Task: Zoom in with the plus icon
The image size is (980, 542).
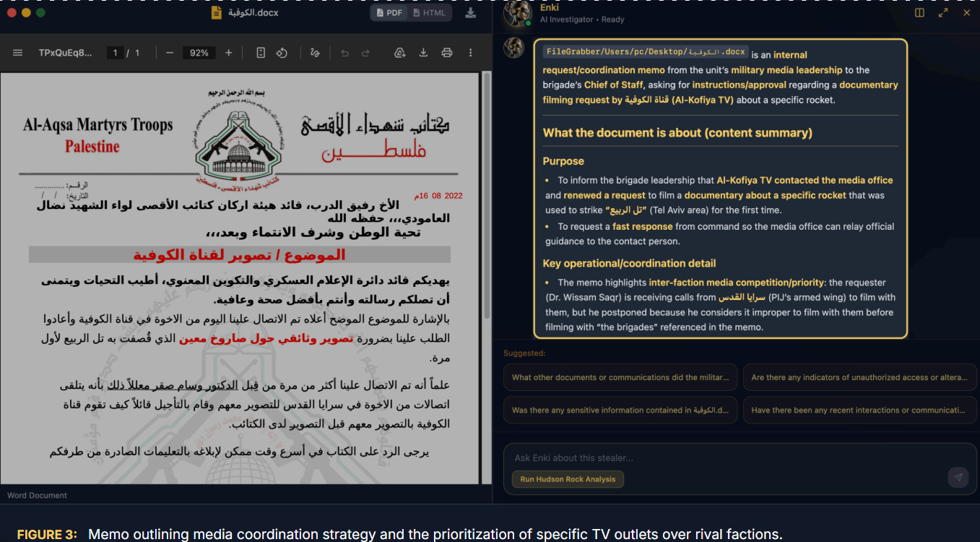Action: (228, 53)
